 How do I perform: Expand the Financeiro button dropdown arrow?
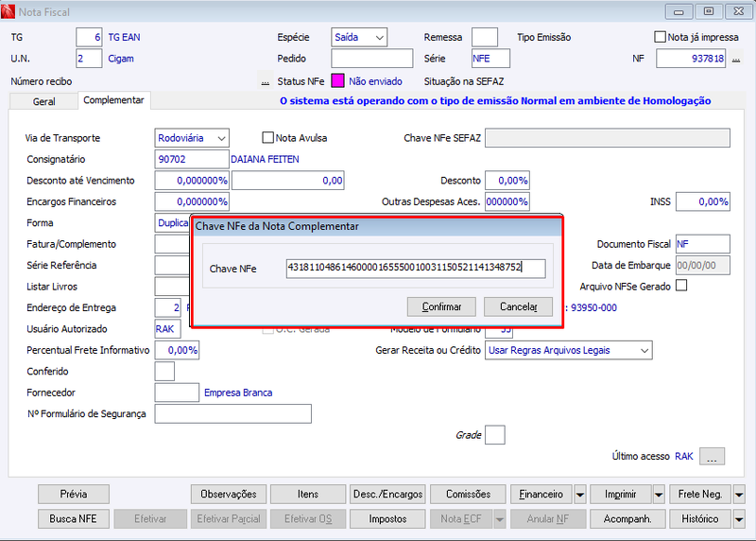point(580,495)
